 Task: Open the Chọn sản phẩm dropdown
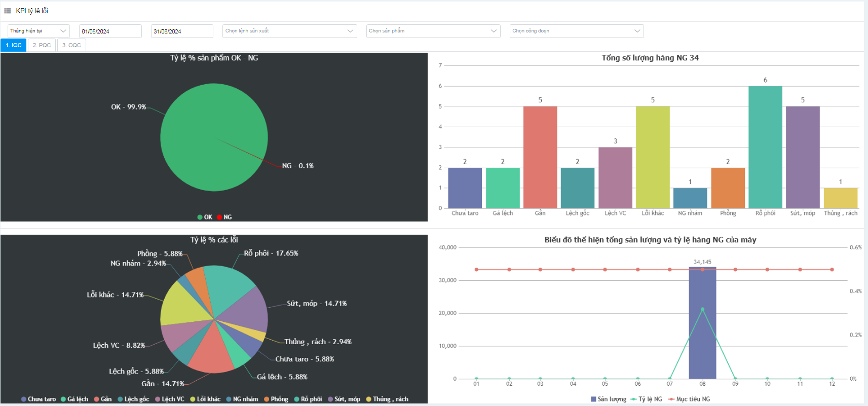click(433, 31)
